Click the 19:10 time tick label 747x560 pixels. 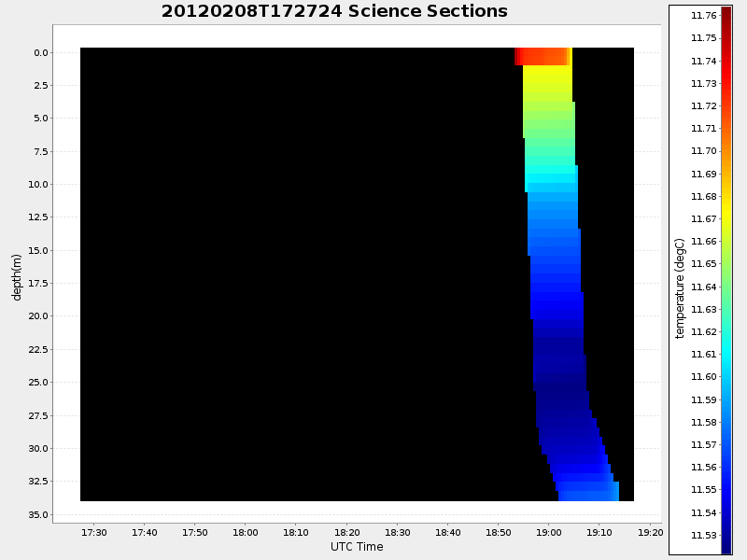pos(599,532)
